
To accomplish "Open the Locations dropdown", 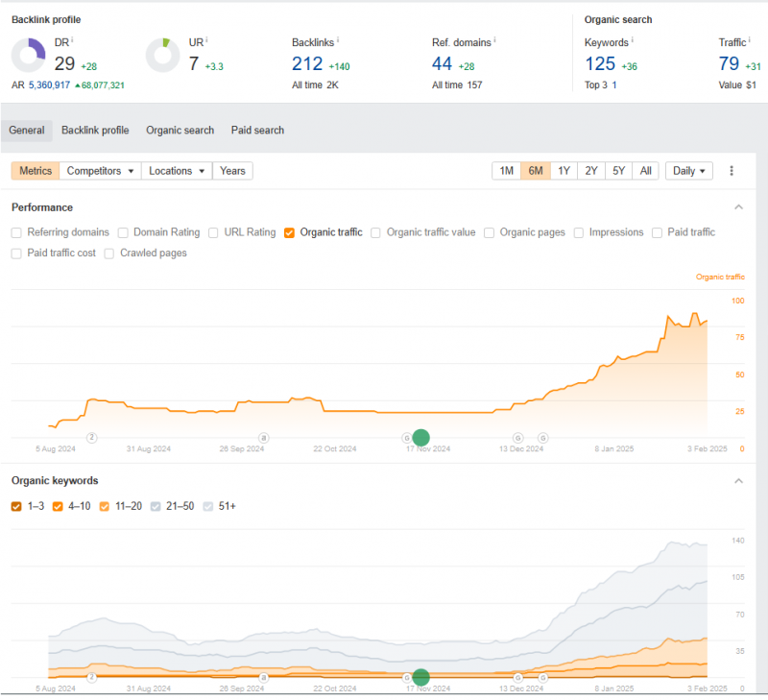I will point(177,171).
